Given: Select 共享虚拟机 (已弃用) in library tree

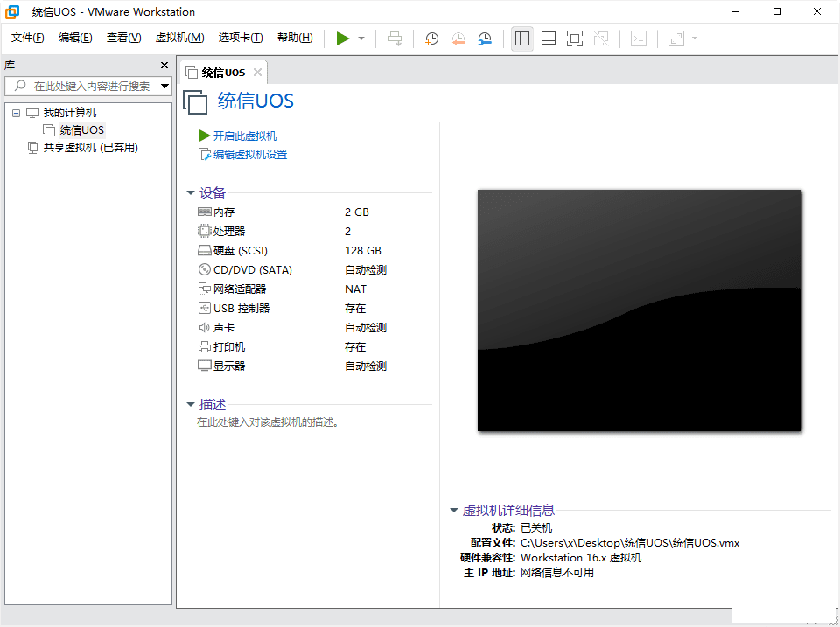Looking at the screenshot, I should (x=90, y=148).
